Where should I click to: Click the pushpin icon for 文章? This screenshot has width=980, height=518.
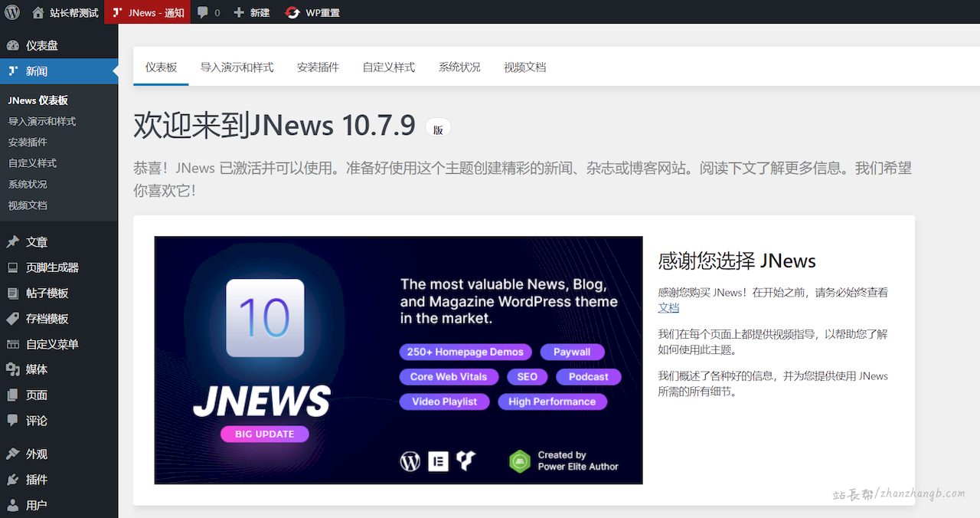click(13, 242)
